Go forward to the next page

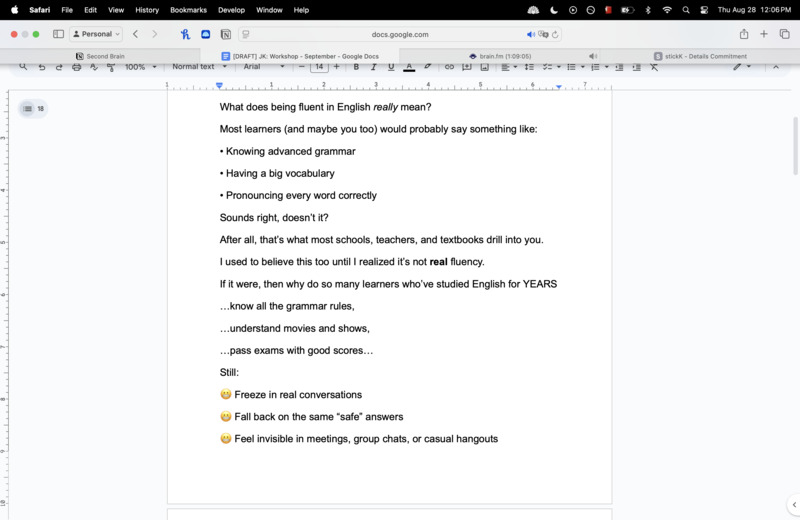[155, 34]
